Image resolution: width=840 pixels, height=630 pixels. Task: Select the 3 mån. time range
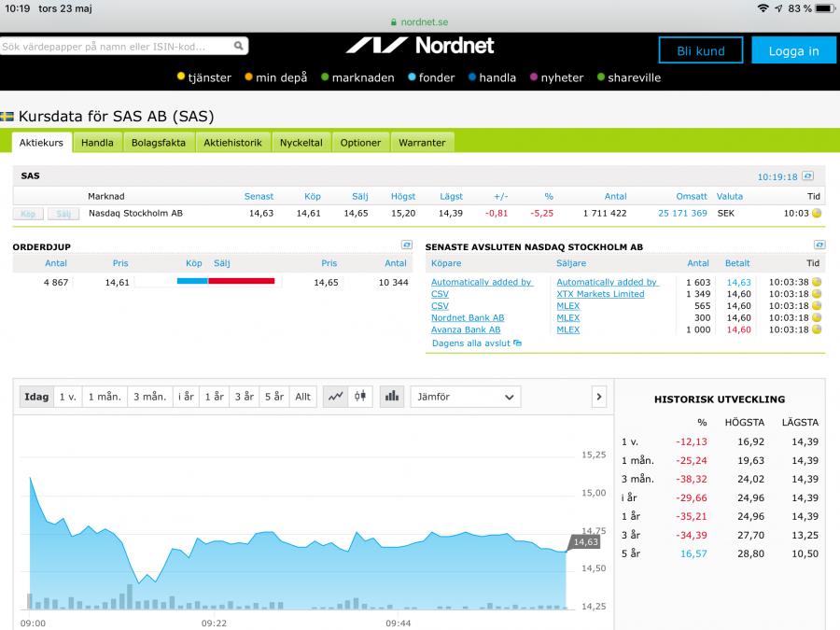click(x=149, y=397)
